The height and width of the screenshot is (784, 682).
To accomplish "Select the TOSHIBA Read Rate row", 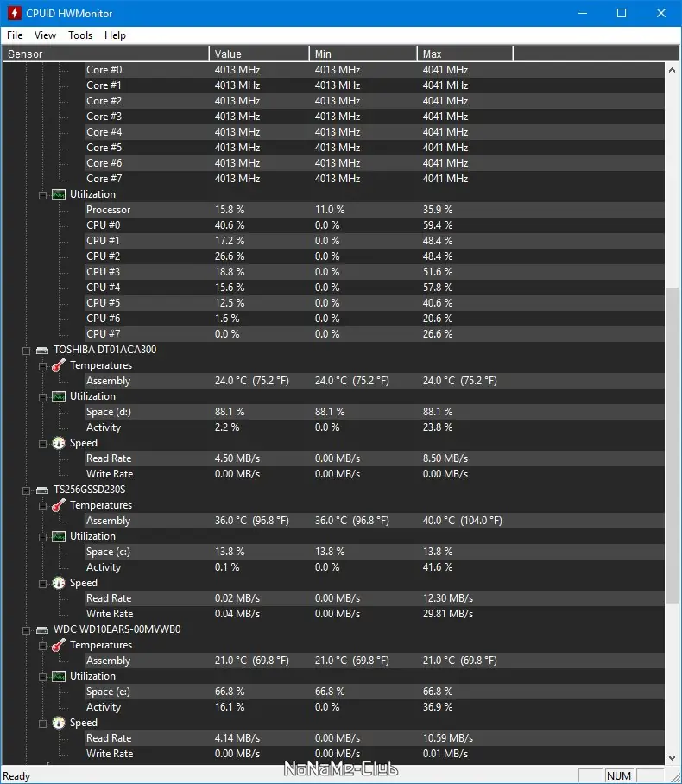I will (374, 458).
